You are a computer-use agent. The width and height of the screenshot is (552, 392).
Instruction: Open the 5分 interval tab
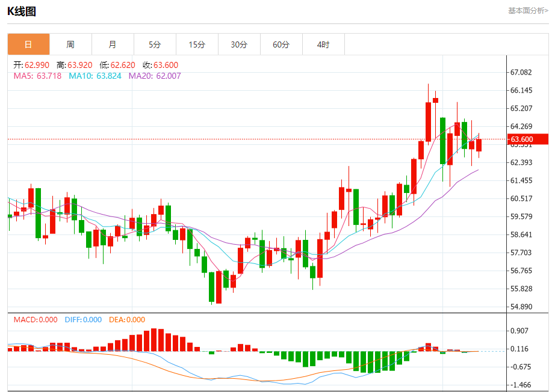155,44
